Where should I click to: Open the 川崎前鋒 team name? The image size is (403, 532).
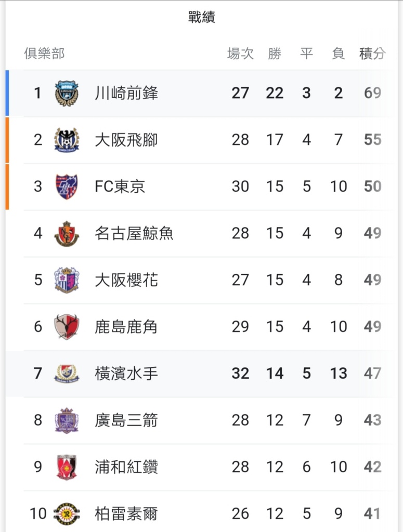pos(126,93)
